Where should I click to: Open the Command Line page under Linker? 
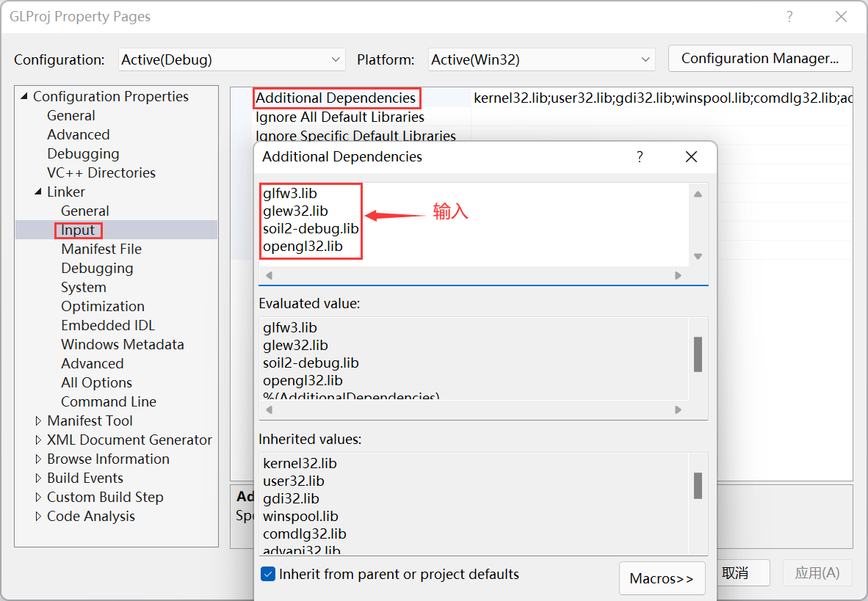[x=108, y=401]
